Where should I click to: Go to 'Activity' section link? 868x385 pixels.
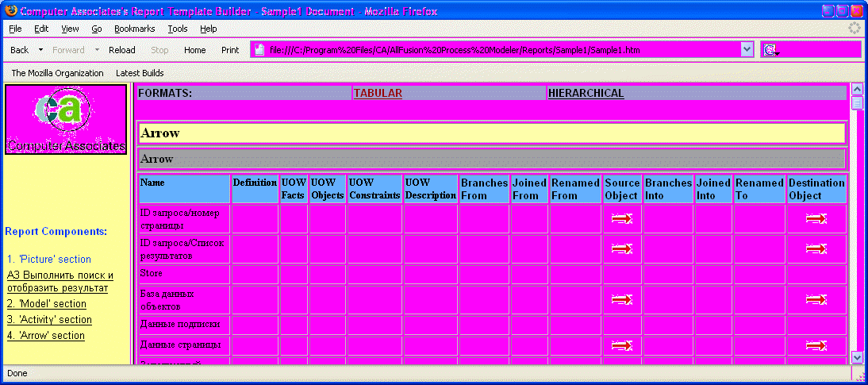point(49,320)
